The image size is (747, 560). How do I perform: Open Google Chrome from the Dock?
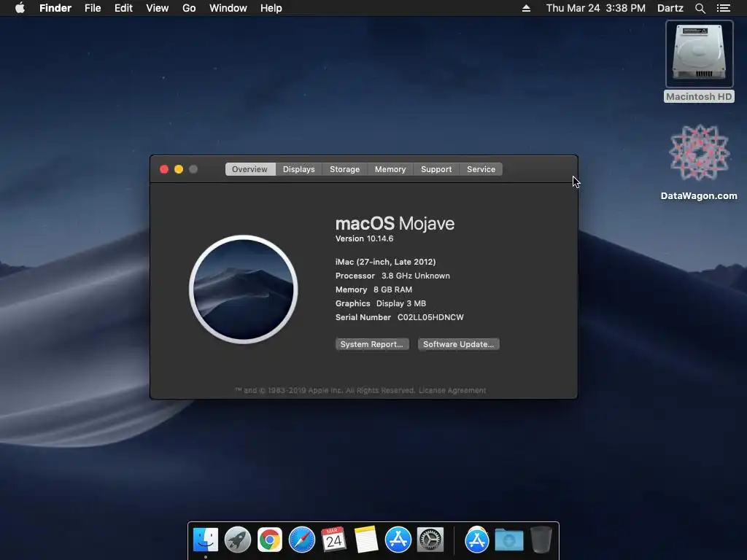pos(270,540)
